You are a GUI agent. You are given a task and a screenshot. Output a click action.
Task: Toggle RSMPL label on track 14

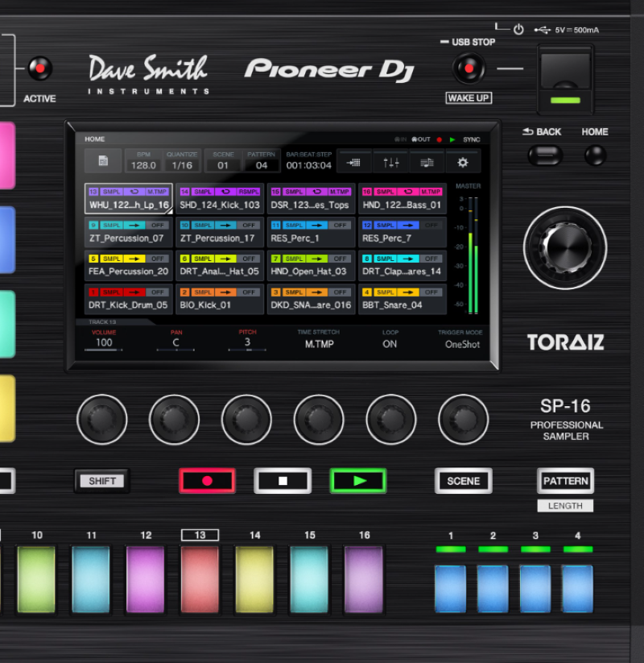coord(249,192)
